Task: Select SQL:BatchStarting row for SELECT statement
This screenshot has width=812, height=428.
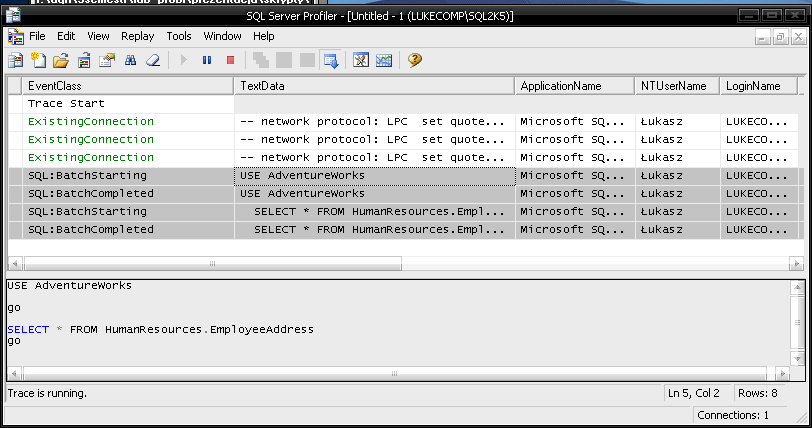Action: click(404, 211)
